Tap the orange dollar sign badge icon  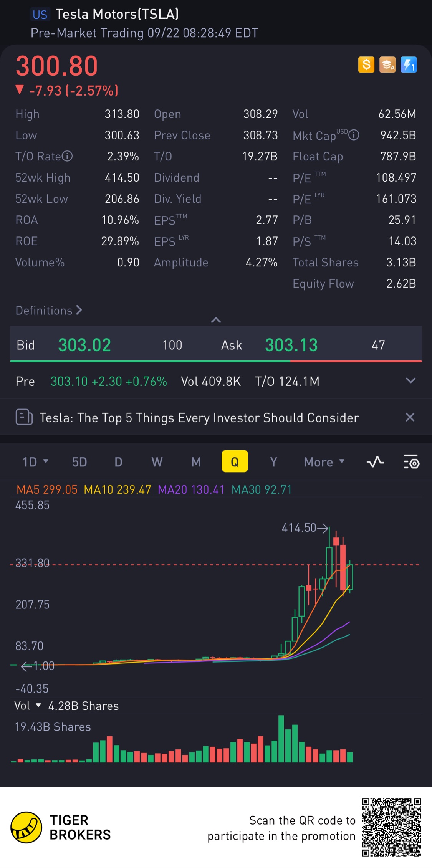(366, 64)
